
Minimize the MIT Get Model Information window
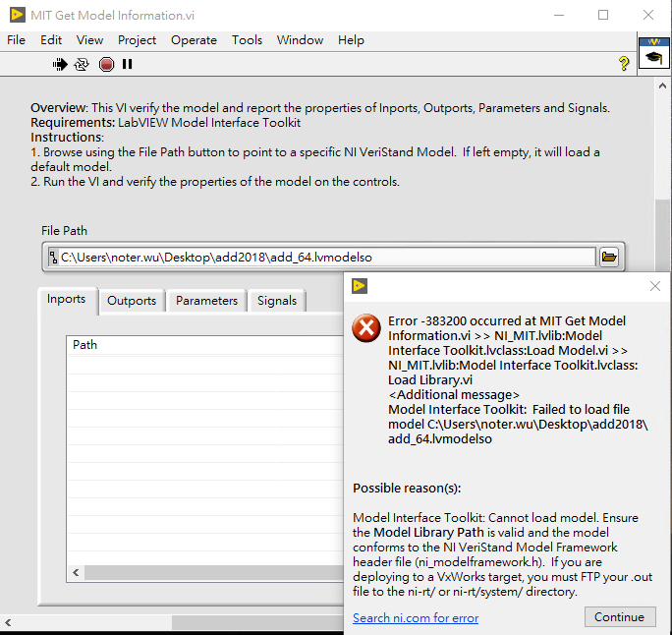pyautogui.click(x=558, y=15)
